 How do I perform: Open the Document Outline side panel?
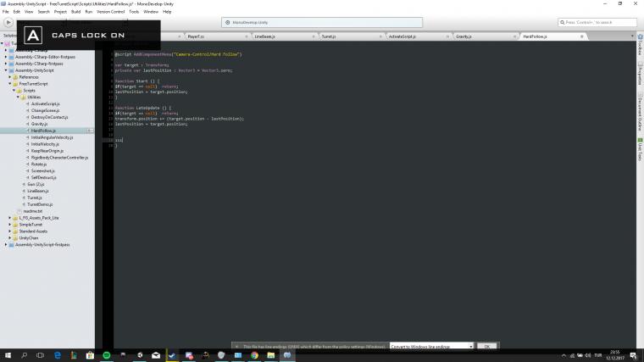click(640, 112)
